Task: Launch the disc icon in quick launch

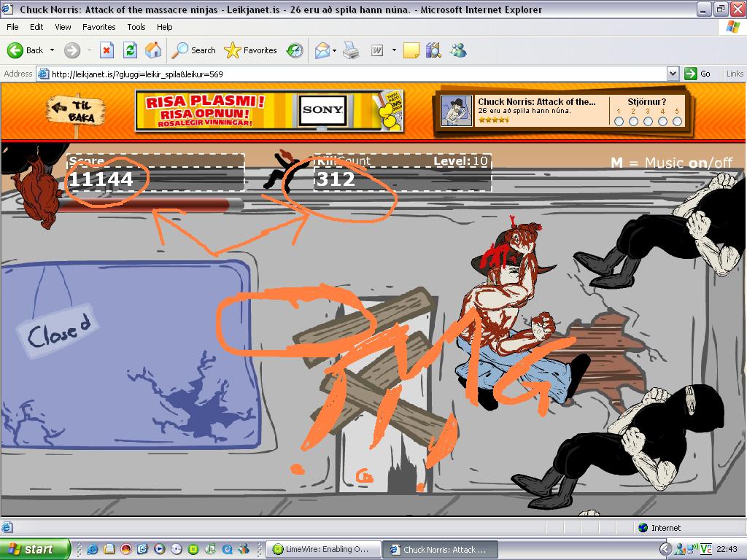Action: click(x=177, y=549)
